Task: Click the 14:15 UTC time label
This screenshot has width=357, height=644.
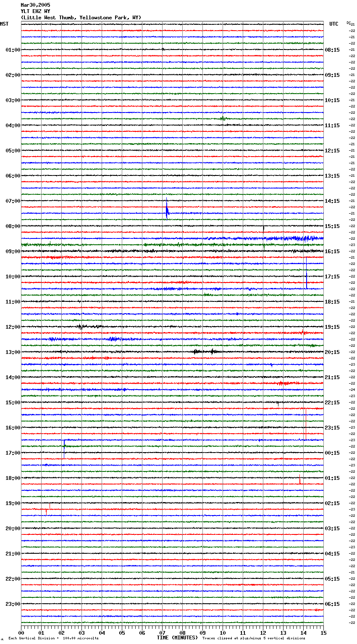Action: [332, 201]
